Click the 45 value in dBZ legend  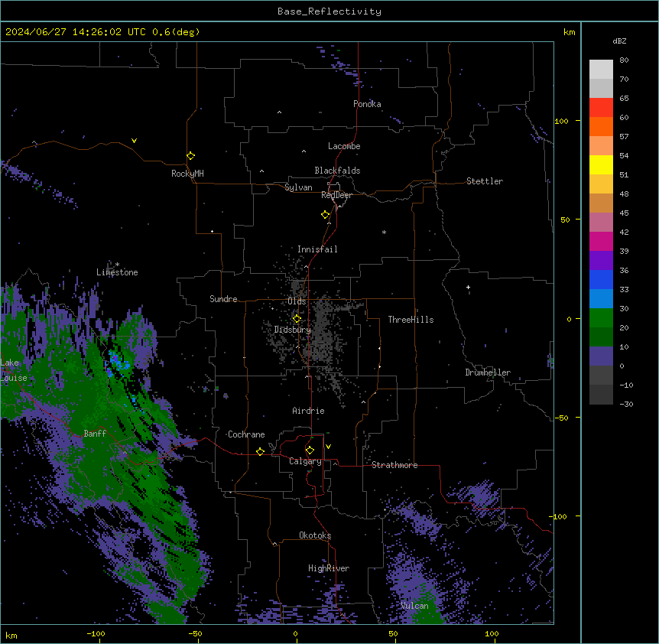(x=624, y=213)
